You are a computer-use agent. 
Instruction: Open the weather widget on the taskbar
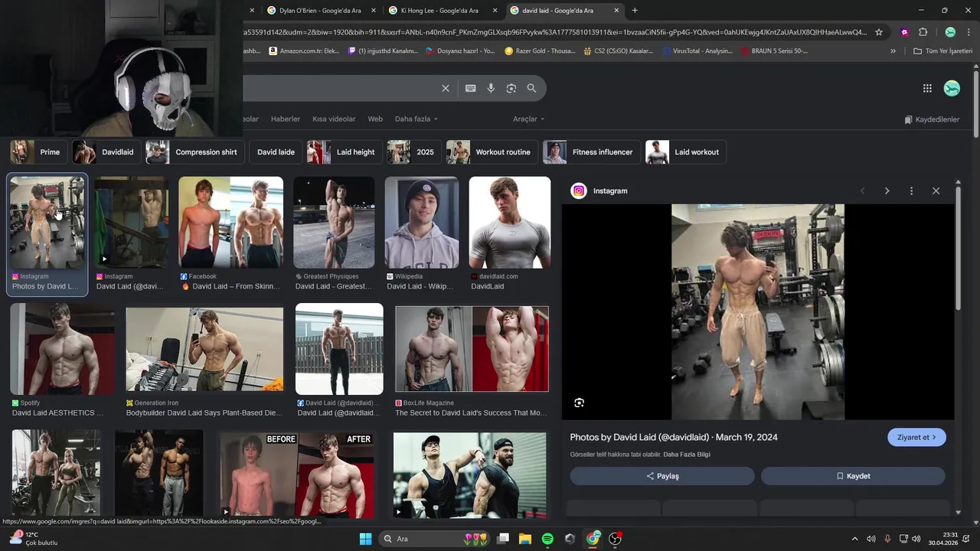click(34, 539)
